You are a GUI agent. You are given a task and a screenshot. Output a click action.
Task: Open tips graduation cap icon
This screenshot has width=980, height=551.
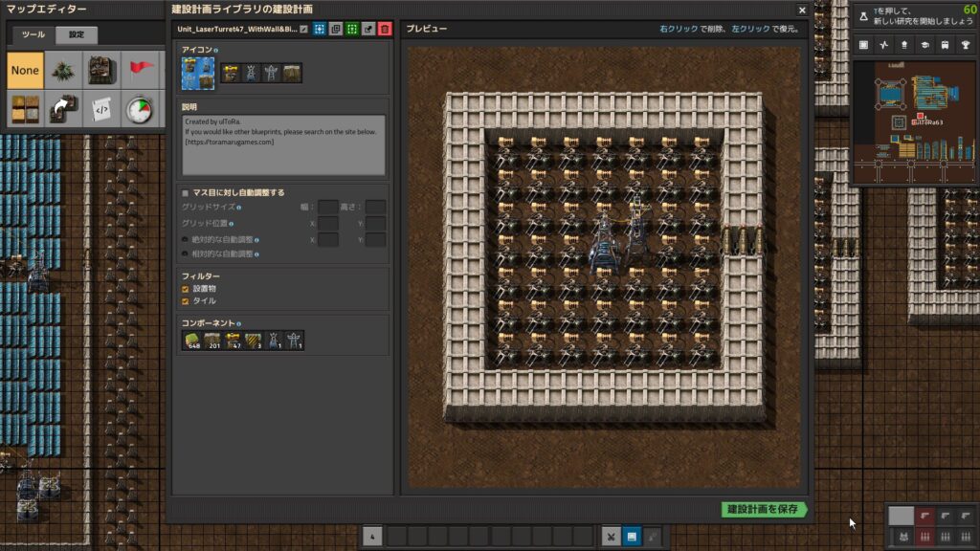[925, 45]
